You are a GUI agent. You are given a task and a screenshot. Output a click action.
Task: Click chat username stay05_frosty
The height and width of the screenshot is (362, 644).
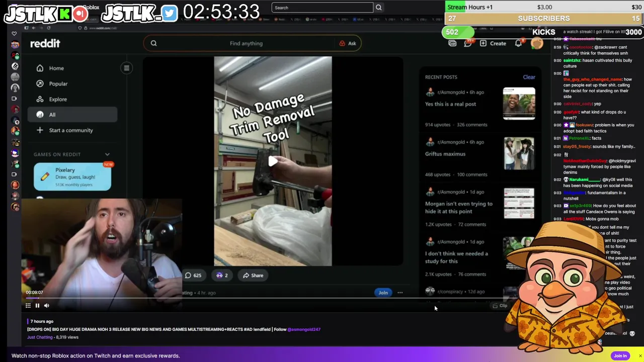click(x=577, y=146)
